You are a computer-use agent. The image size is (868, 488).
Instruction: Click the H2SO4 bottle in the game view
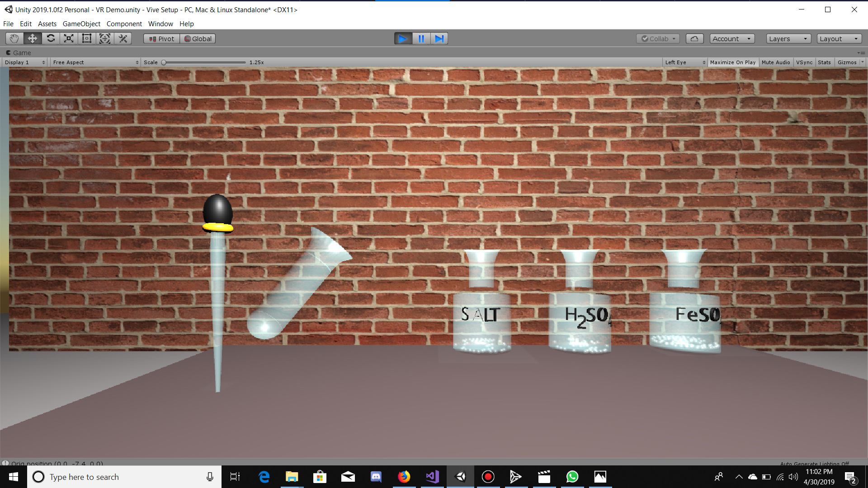(x=580, y=301)
